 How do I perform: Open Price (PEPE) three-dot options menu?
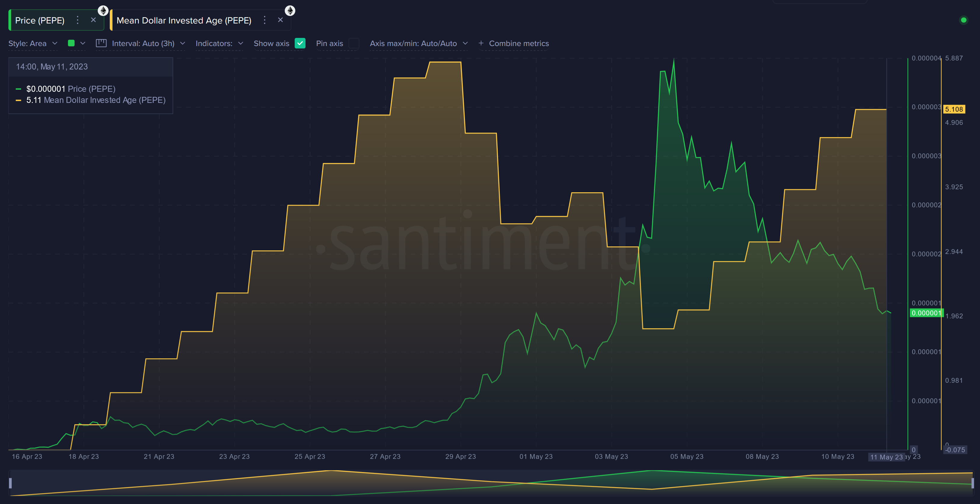(x=78, y=20)
